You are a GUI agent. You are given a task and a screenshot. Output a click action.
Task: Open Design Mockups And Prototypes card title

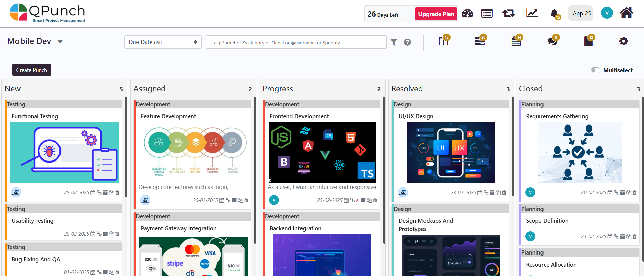coord(426,225)
